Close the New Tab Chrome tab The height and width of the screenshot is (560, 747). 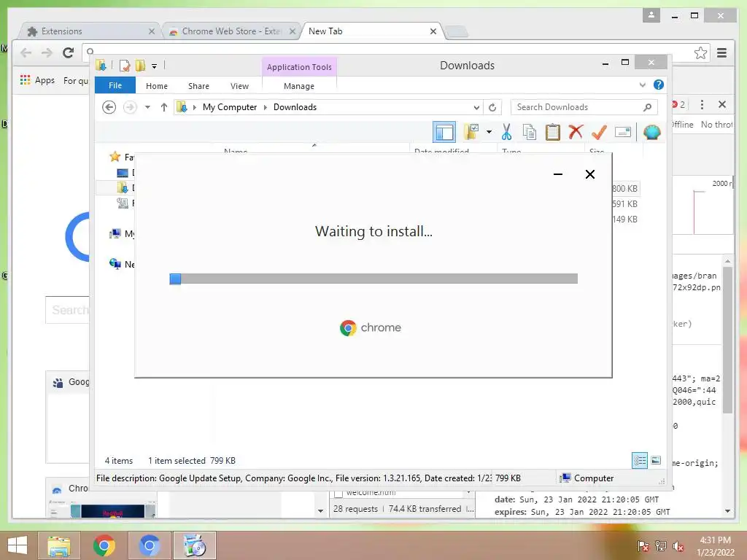point(433,31)
